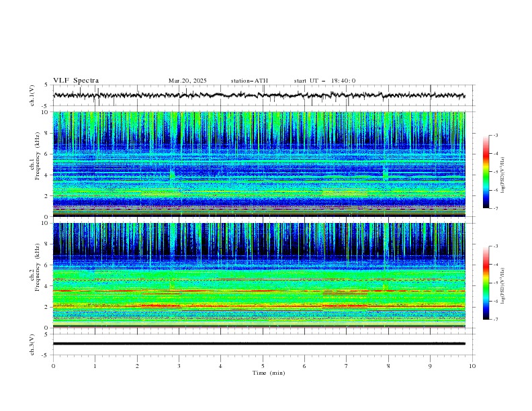Click time axis tick label "8"

point(388,366)
